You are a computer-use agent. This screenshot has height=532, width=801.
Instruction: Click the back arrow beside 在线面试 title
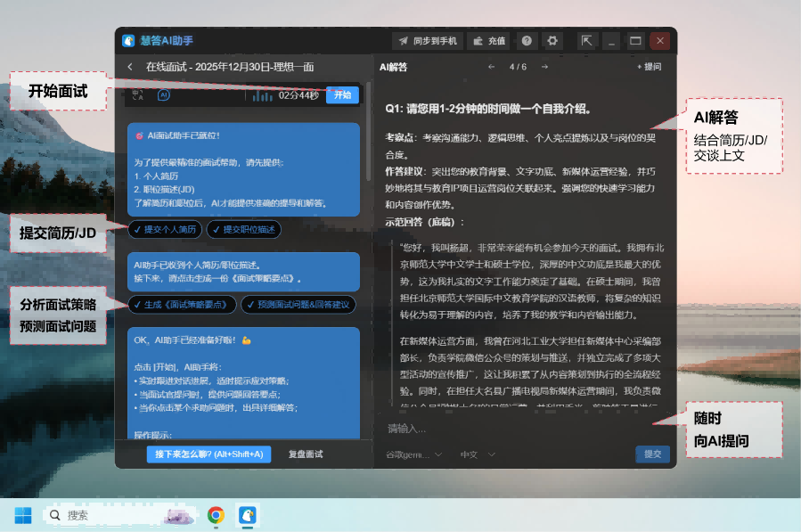coord(130,67)
